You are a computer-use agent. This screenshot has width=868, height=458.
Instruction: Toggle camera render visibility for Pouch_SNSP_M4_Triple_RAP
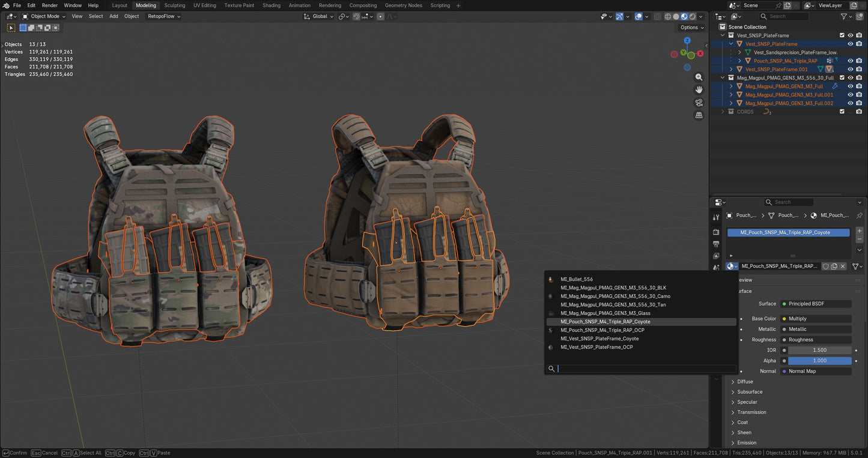point(859,61)
